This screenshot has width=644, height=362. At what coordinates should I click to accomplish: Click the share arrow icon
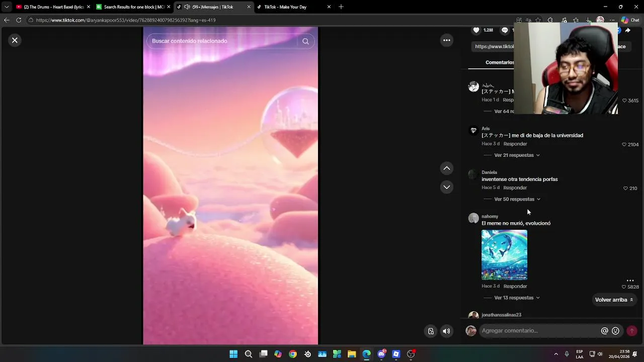click(x=627, y=30)
